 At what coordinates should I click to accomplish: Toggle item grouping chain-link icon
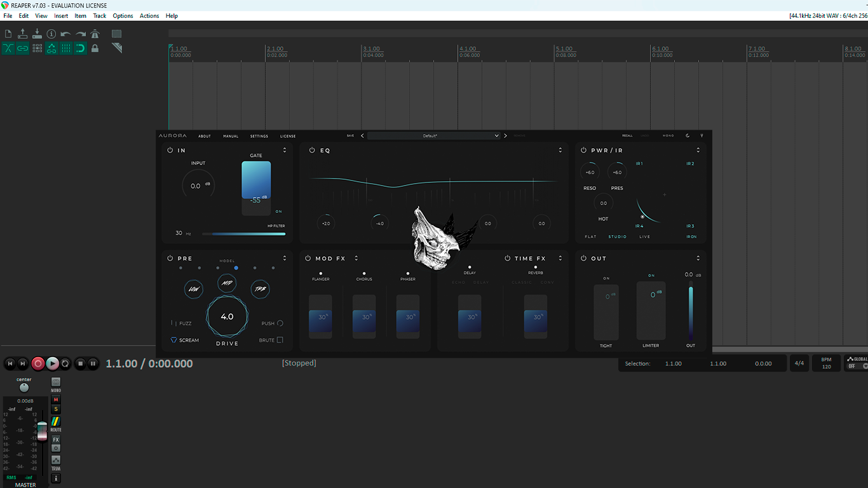point(23,48)
